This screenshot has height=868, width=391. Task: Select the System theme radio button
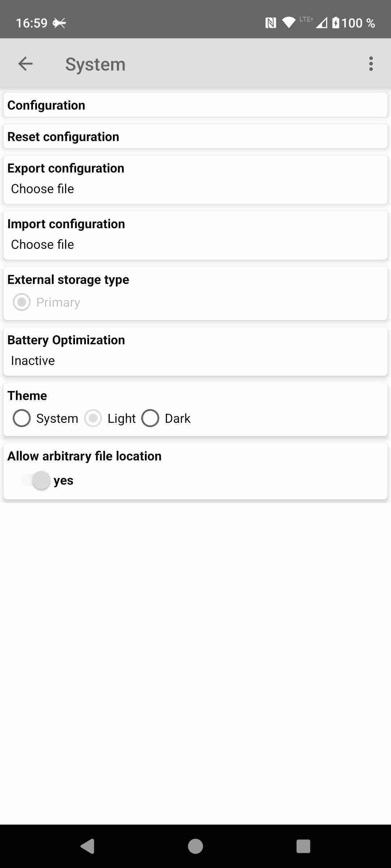point(22,418)
